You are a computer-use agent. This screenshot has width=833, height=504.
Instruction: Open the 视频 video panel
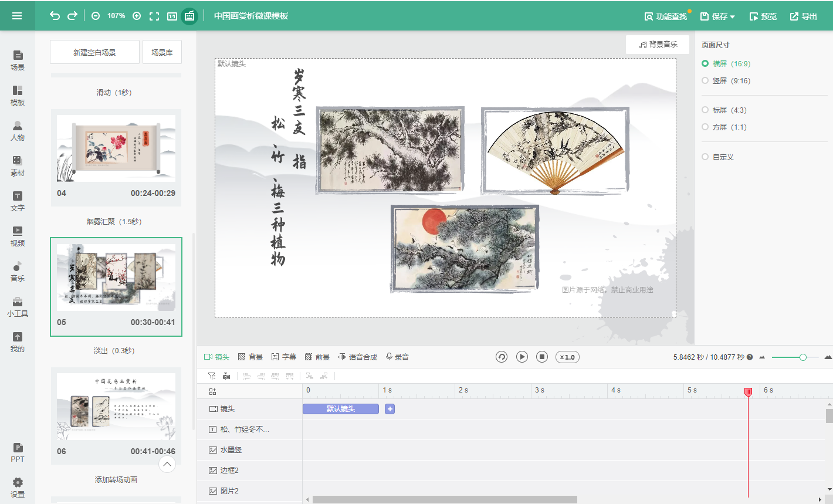pyautogui.click(x=18, y=236)
